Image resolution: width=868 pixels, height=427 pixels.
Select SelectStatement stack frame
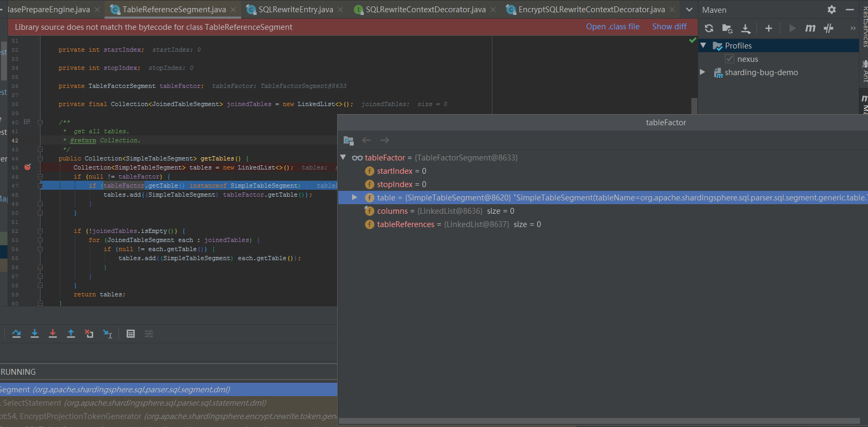169,402
